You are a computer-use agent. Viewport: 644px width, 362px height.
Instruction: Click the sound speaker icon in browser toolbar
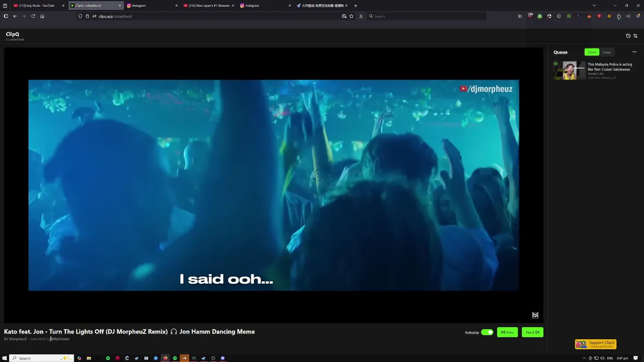tap(628, 16)
